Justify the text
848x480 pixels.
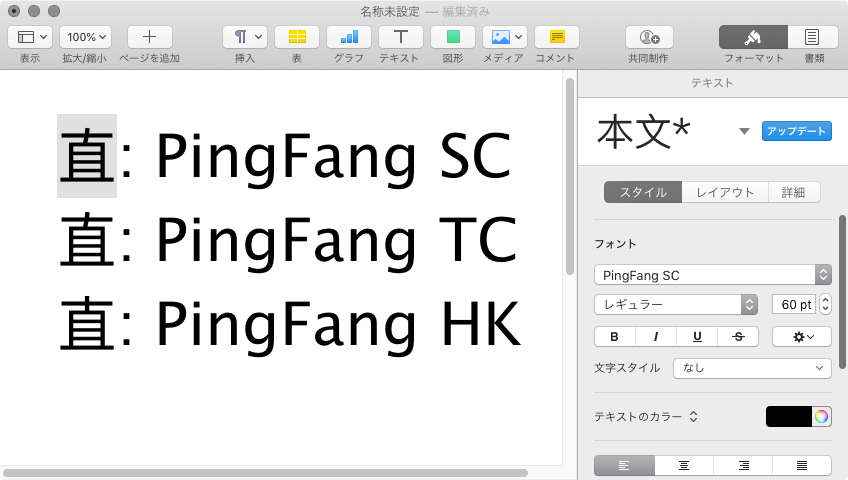pos(802,465)
